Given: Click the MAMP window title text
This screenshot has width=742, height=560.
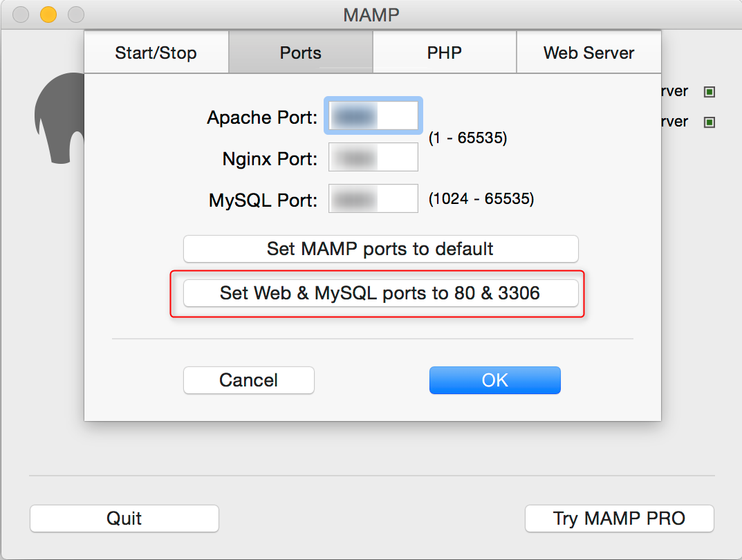Looking at the screenshot, I should coord(371,15).
